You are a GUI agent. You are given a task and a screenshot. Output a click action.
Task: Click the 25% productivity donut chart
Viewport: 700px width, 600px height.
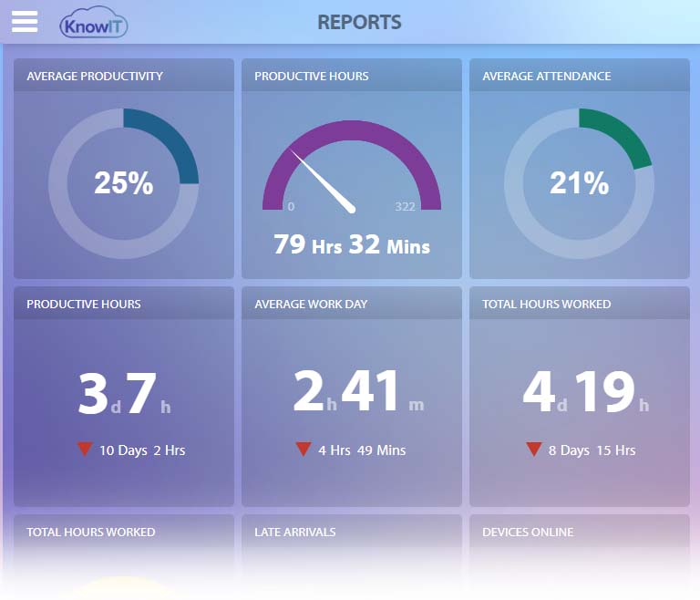(124, 183)
